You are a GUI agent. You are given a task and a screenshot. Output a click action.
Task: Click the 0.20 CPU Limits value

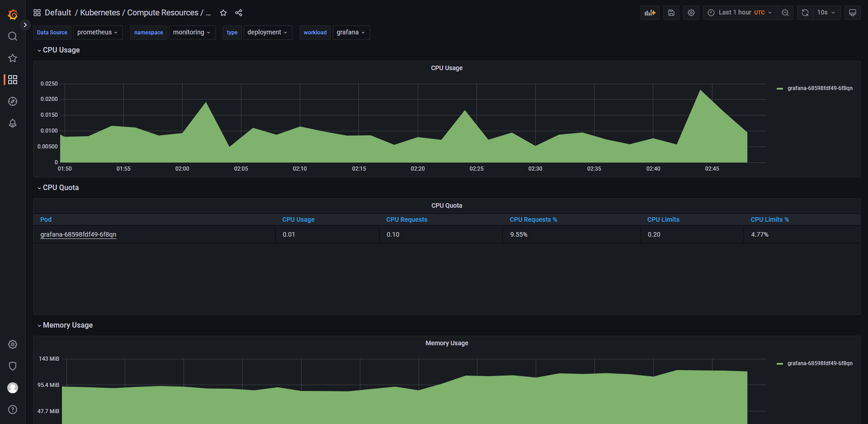(x=654, y=234)
